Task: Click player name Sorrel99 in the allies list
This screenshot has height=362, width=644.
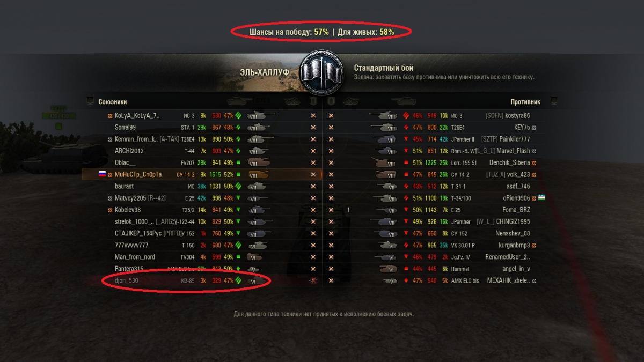Action: (125, 127)
